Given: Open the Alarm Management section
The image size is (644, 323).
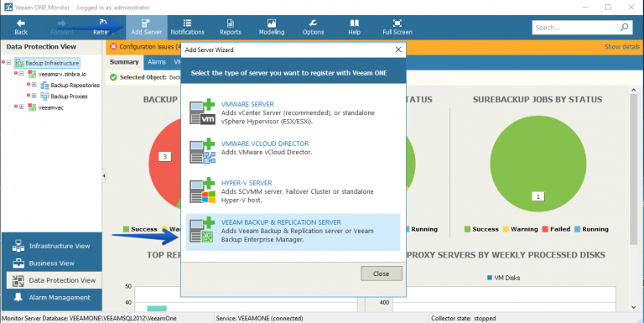Looking at the screenshot, I should (51, 298).
